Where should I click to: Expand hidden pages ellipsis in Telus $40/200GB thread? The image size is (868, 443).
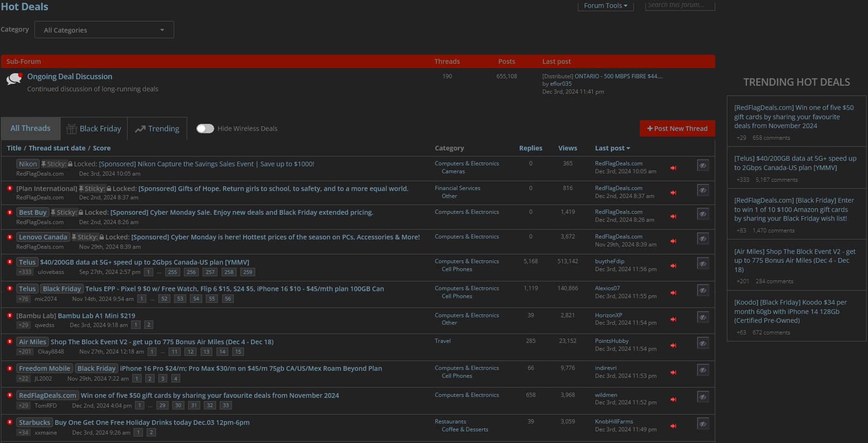[159, 272]
